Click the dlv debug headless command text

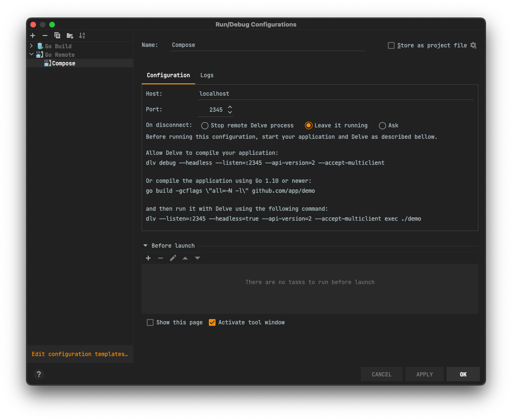[x=265, y=163]
